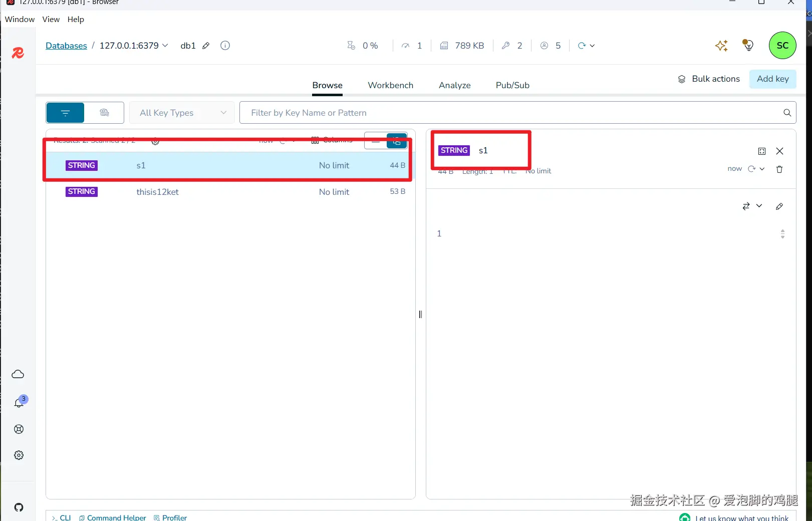The height and width of the screenshot is (521, 812).
Task: Click the 789 KB memory indicator
Action: coord(462,46)
